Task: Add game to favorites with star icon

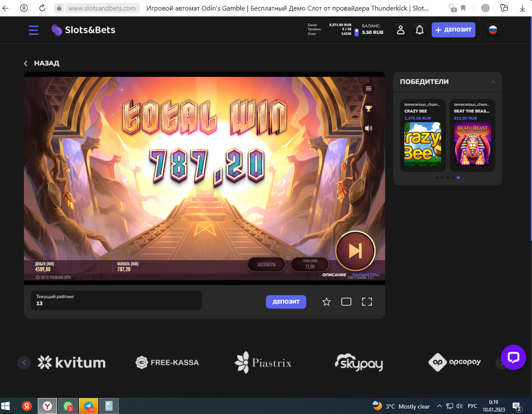Action: pos(326,302)
